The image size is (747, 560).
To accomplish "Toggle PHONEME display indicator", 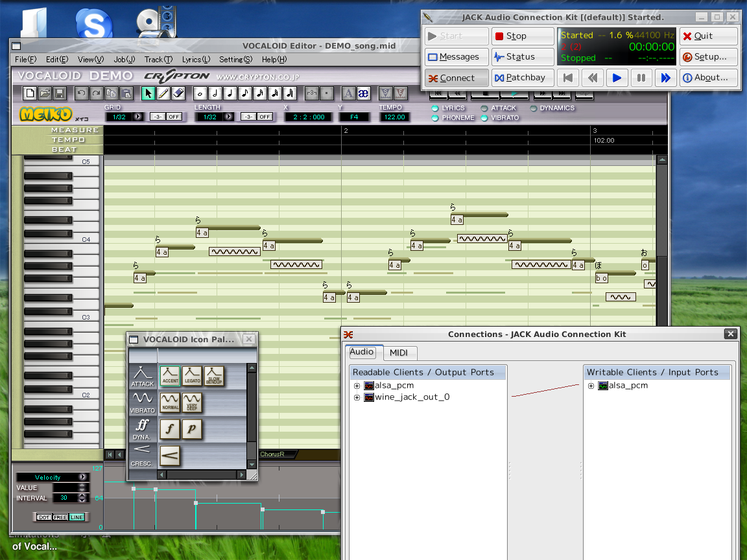I will [x=435, y=117].
